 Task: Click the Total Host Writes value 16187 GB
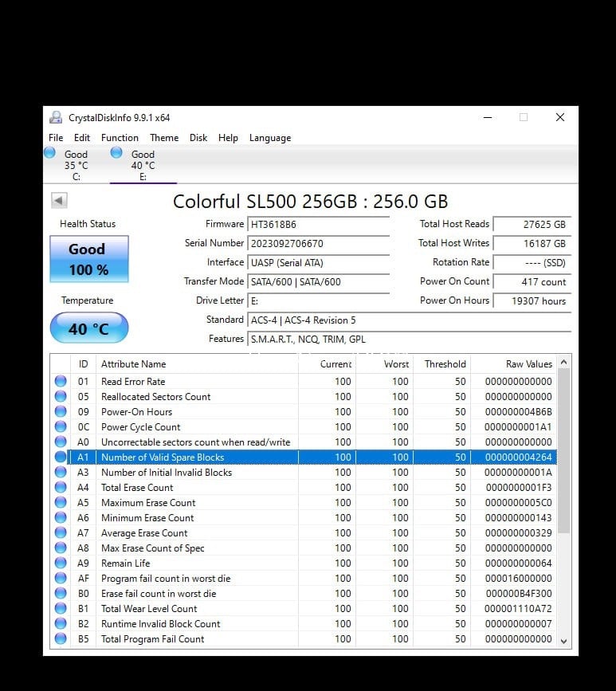(532, 243)
